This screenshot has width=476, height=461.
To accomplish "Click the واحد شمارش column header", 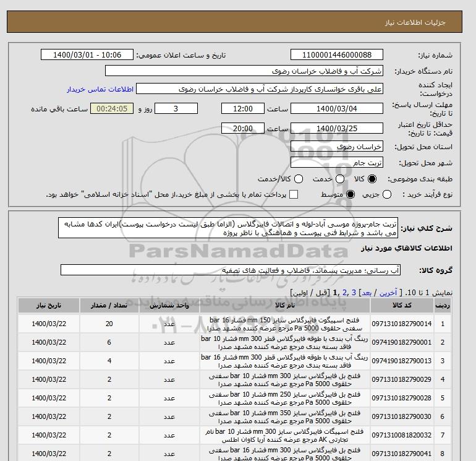I will click(169, 306).
